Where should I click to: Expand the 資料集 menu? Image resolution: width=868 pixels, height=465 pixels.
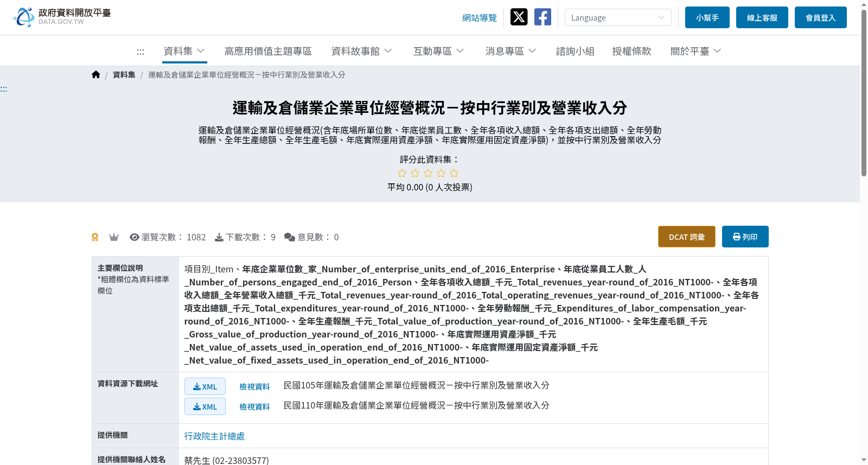coord(184,51)
